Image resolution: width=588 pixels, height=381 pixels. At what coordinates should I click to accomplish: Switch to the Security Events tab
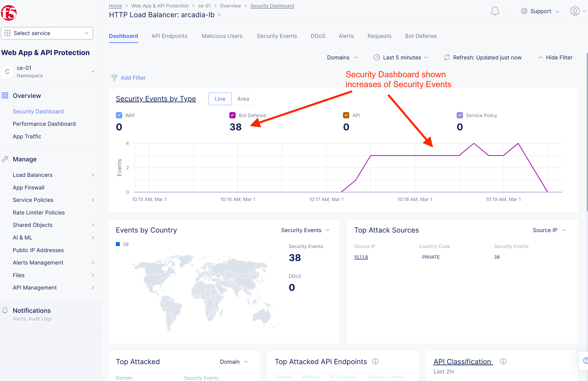[x=277, y=36]
